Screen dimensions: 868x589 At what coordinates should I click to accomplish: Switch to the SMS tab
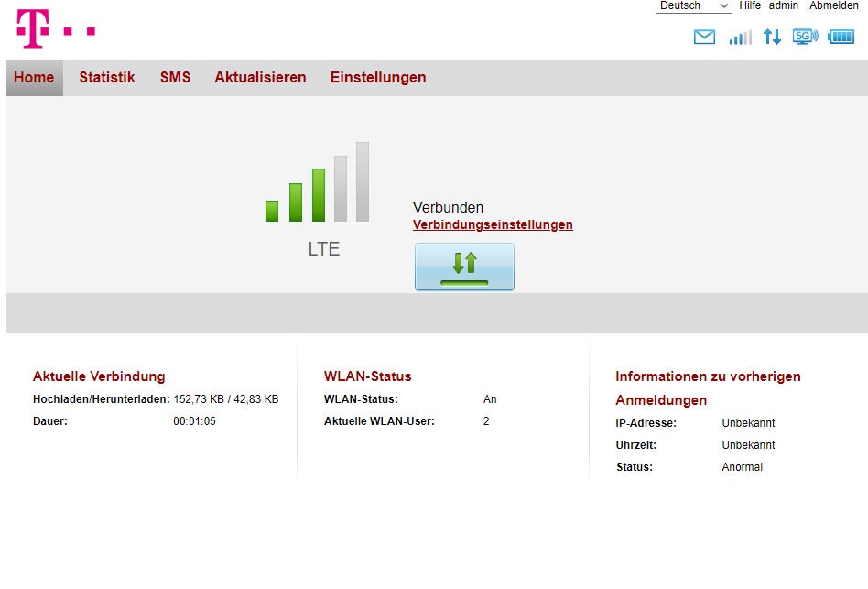click(175, 78)
